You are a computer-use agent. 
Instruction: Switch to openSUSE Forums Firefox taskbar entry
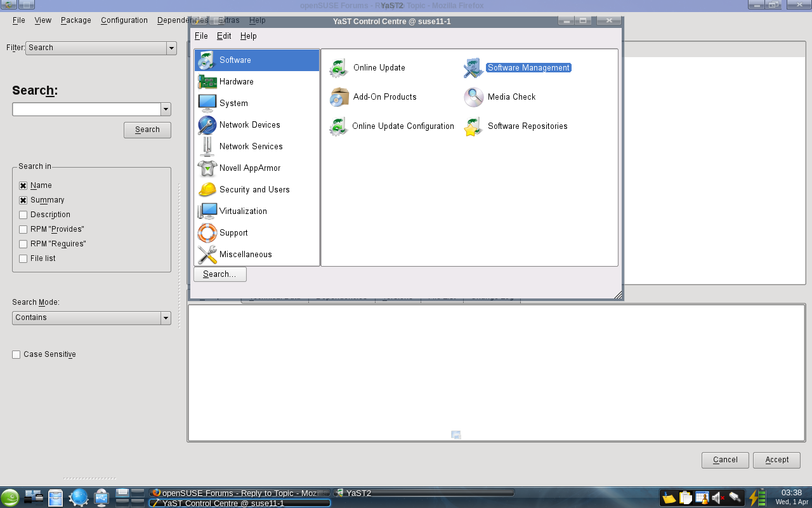240,493
